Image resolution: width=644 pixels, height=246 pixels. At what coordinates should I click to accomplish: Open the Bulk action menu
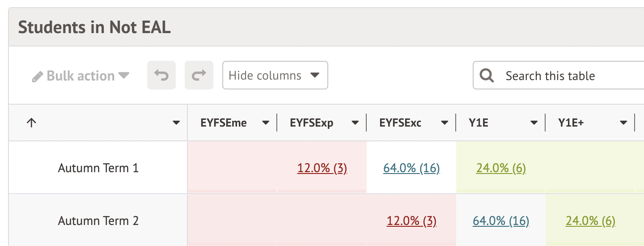pyautogui.click(x=81, y=76)
